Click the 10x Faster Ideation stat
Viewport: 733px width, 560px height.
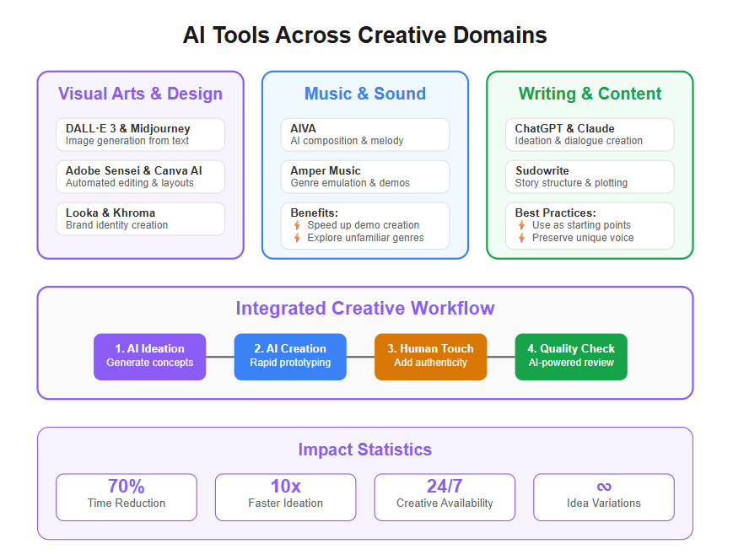(286, 498)
